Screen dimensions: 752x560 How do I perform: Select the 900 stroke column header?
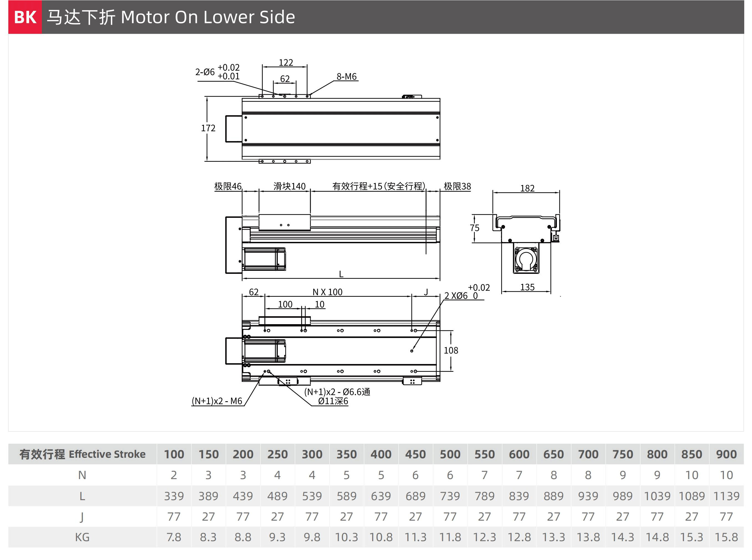coord(726,454)
